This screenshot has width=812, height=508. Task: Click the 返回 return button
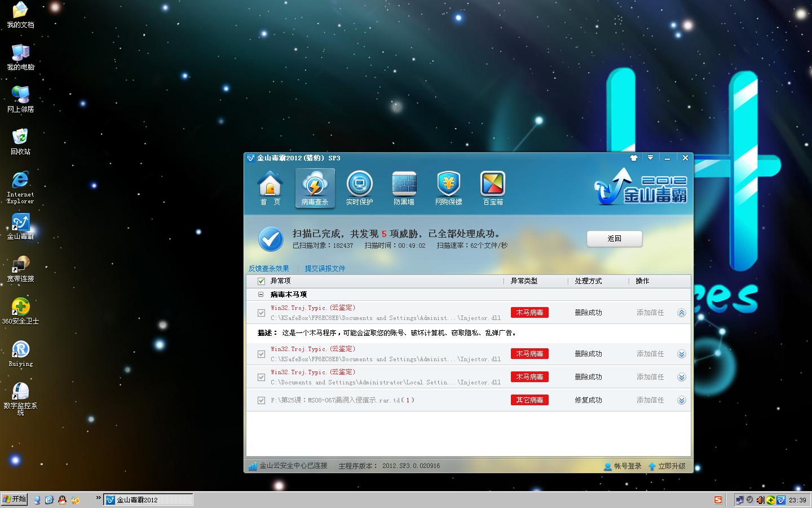coord(614,239)
